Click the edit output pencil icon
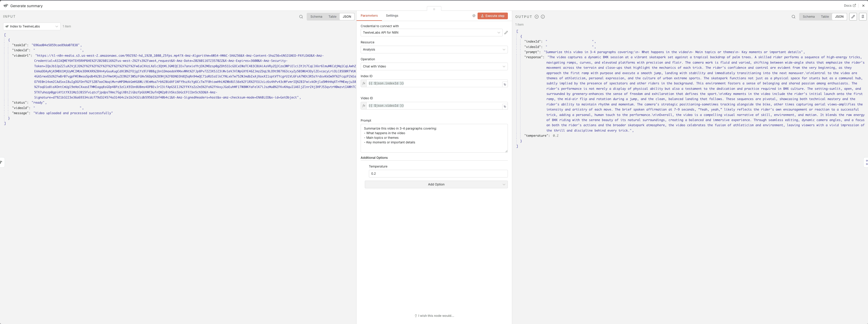Screen dimensions: 868x324 [x=853, y=16]
